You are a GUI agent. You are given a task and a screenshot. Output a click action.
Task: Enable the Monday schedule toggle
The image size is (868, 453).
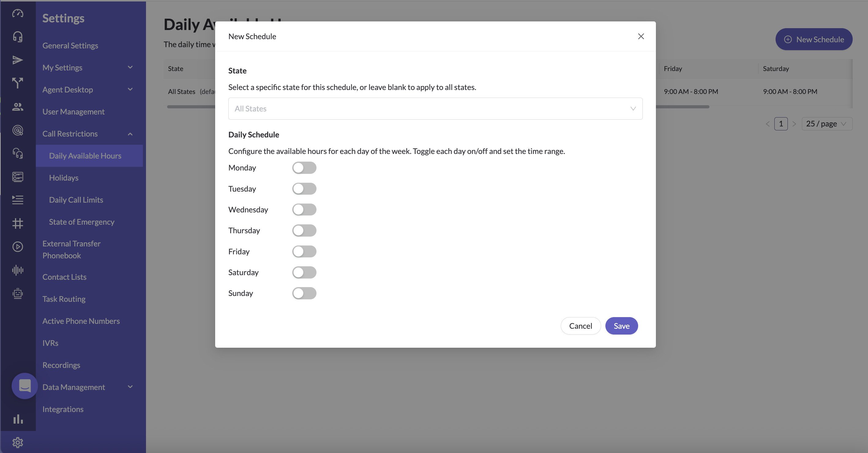click(304, 168)
